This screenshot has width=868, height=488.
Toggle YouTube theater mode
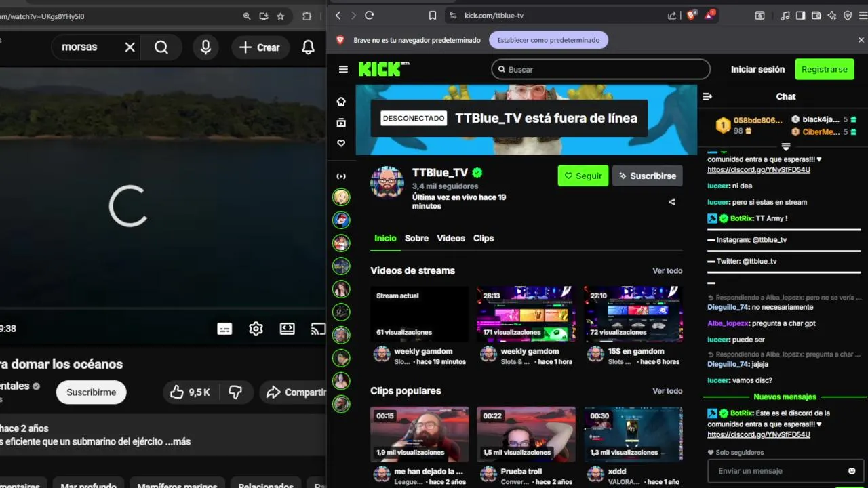pyautogui.click(x=288, y=329)
